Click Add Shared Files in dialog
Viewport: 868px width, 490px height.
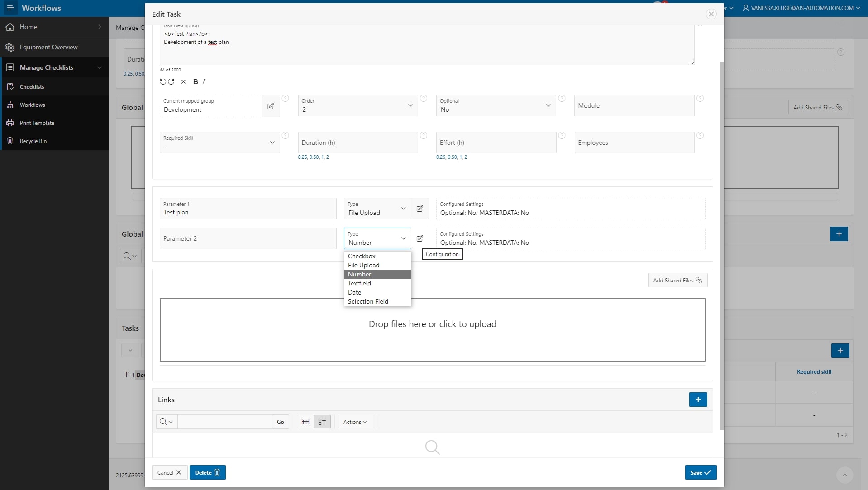[x=677, y=281]
